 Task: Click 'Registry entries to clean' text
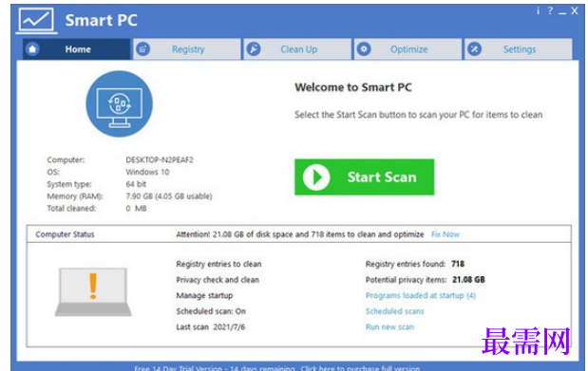point(218,264)
